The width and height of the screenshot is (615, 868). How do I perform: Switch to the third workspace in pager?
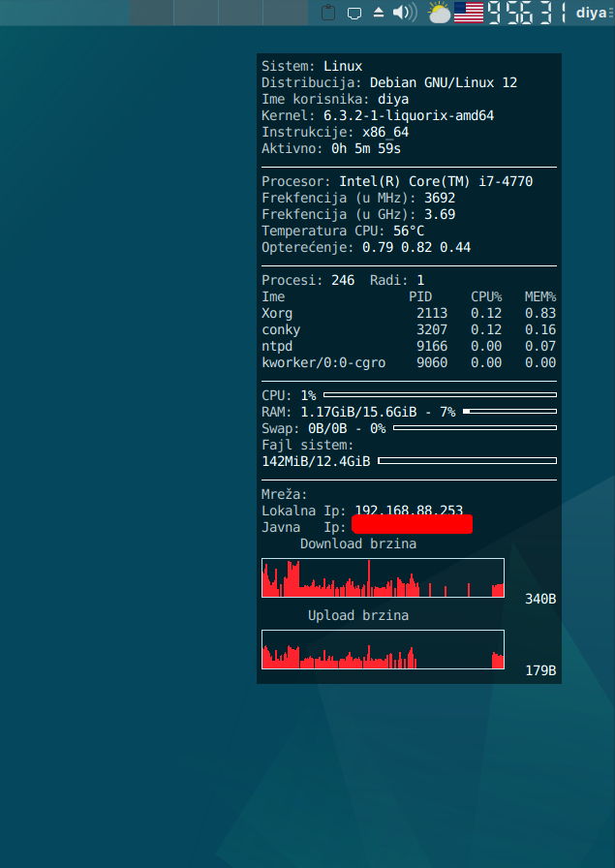(x=240, y=13)
